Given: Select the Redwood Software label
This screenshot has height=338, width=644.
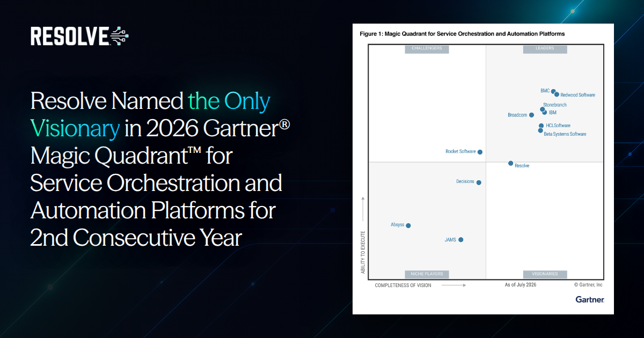Looking at the screenshot, I should (x=577, y=95).
